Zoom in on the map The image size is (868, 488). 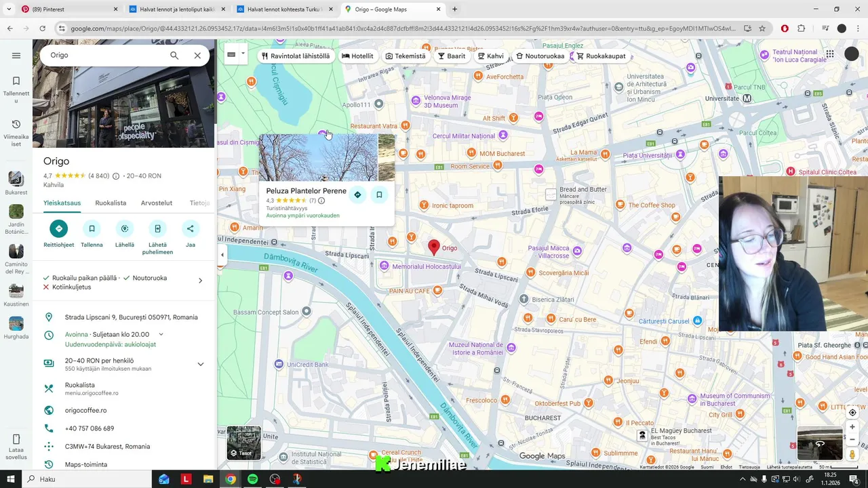(x=852, y=427)
